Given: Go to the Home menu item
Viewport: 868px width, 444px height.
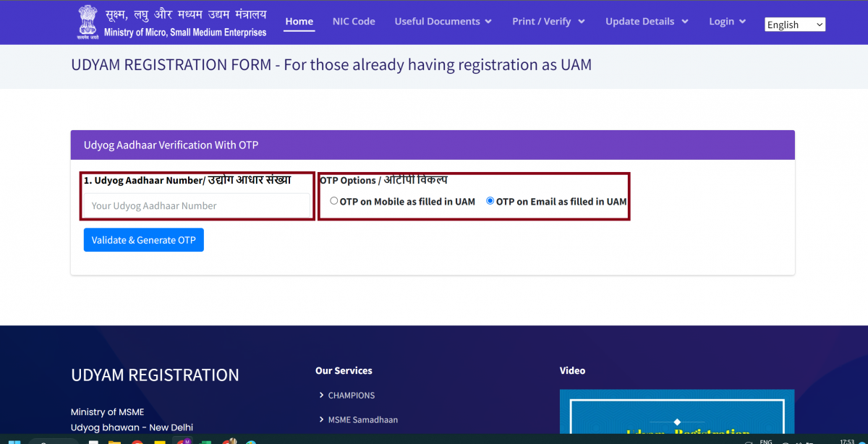Looking at the screenshot, I should coord(299,21).
